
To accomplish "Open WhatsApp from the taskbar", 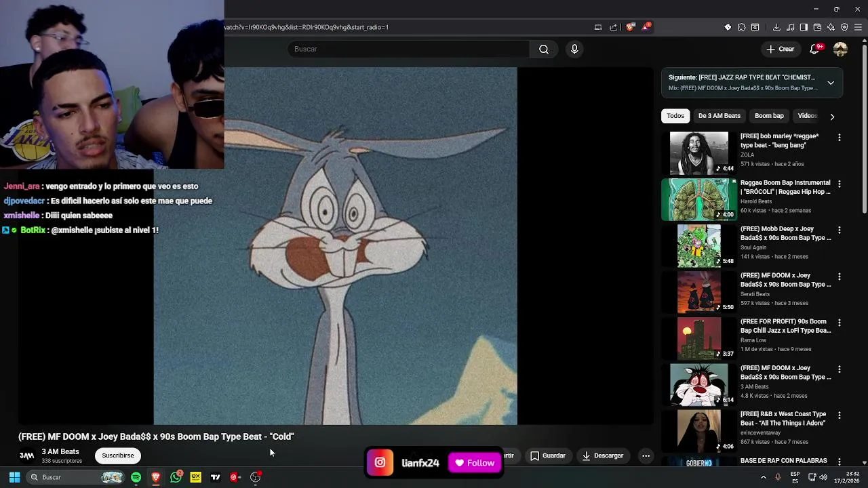I will 176,477.
